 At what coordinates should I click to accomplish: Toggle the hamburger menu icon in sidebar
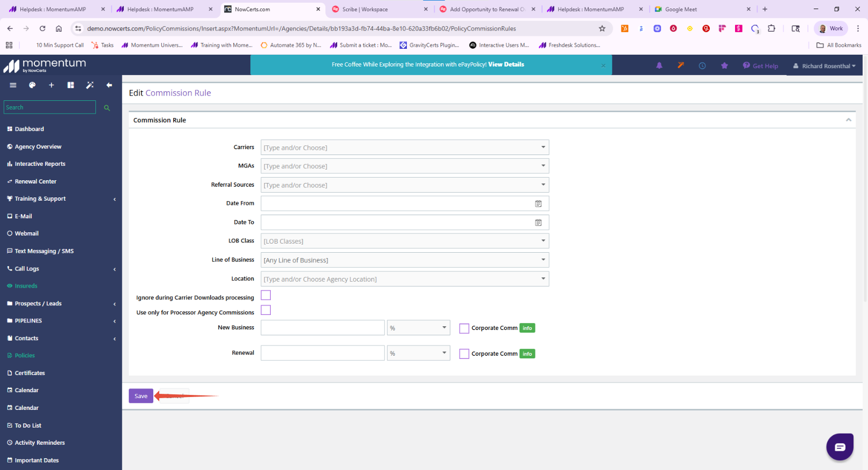(x=13, y=85)
